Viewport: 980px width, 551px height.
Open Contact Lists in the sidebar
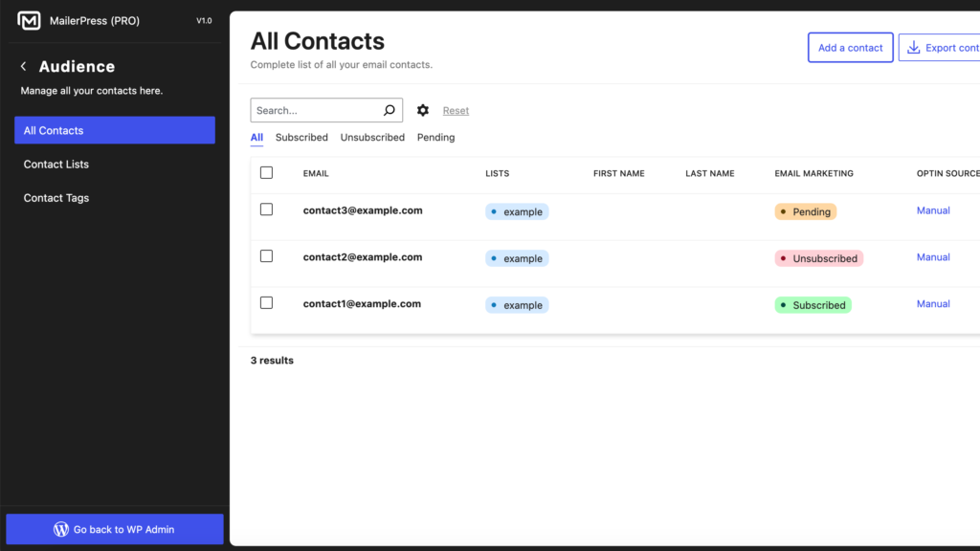click(x=56, y=164)
